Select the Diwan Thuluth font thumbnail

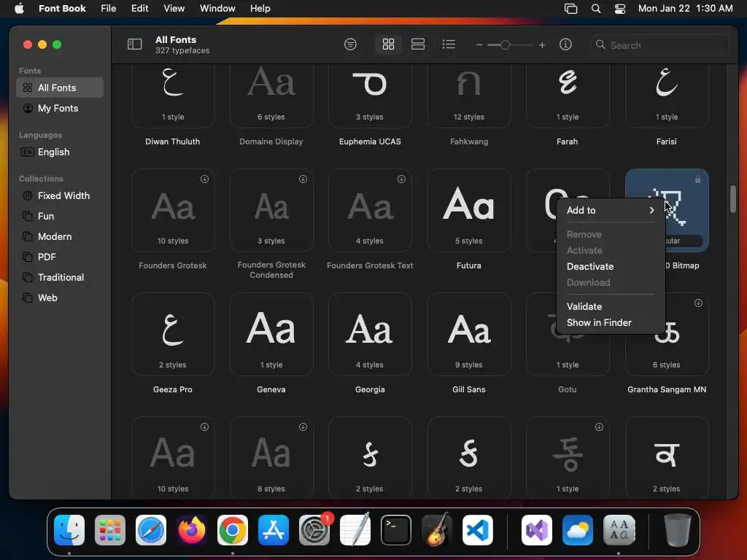[172, 96]
